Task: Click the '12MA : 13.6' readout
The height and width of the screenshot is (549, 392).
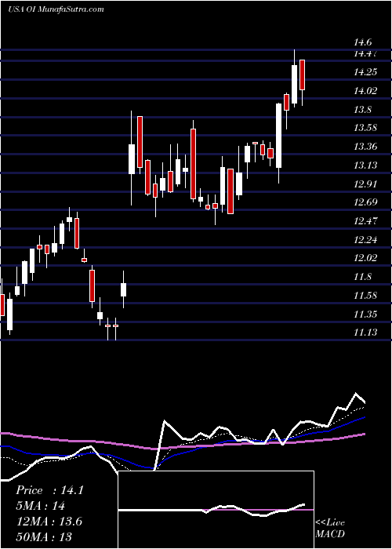Action: [x=49, y=522]
